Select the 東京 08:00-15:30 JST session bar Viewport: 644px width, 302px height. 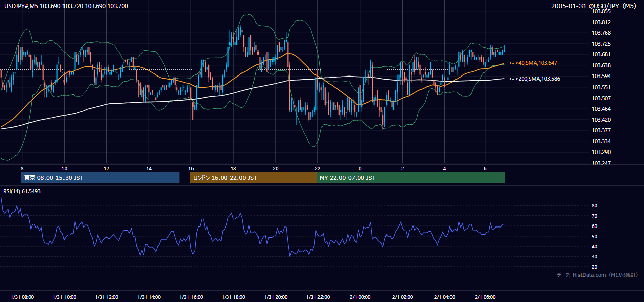tap(100, 178)
